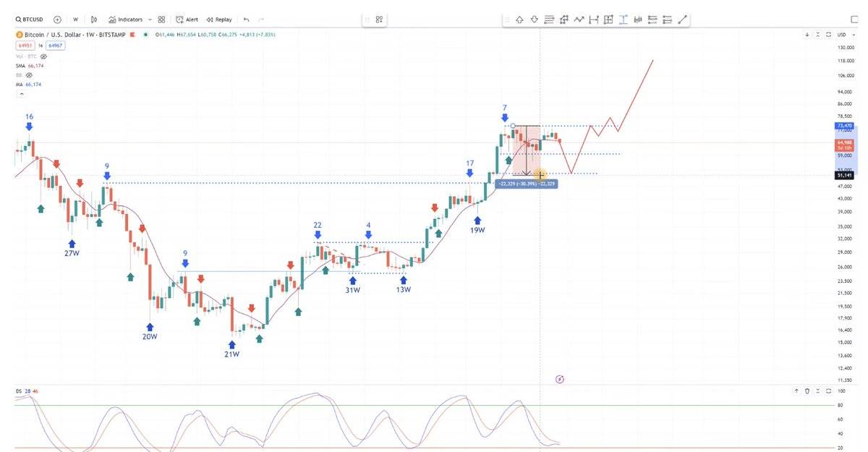The width and height of the screenshot is (868, 452).
Task: Select the trend line drawing tool
Action: (684, 20)
